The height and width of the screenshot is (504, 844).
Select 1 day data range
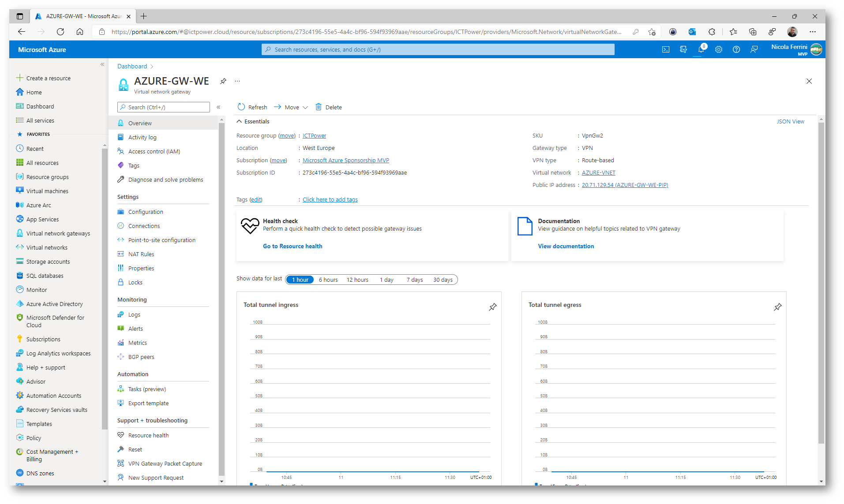click(386, 280)
